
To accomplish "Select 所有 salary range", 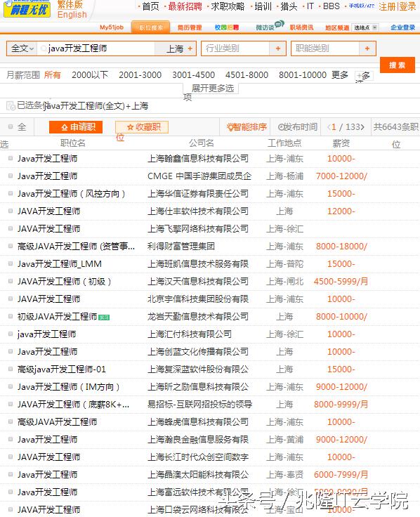I will (53, 75).
